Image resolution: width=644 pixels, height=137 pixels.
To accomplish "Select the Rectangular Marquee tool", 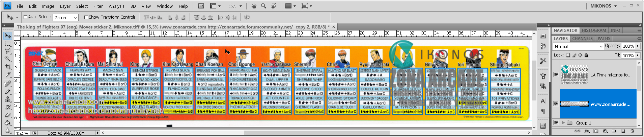I will coord(7,44).
